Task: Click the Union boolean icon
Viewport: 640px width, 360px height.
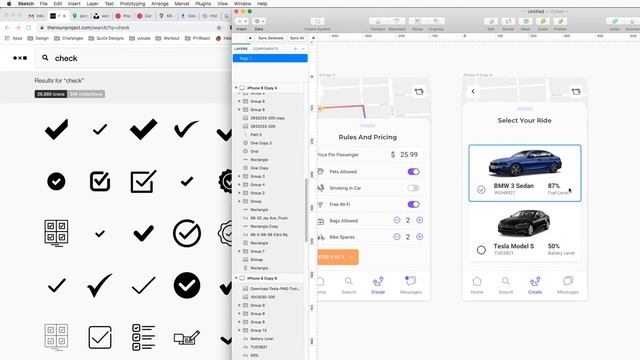Action: (x=615, y=21)
